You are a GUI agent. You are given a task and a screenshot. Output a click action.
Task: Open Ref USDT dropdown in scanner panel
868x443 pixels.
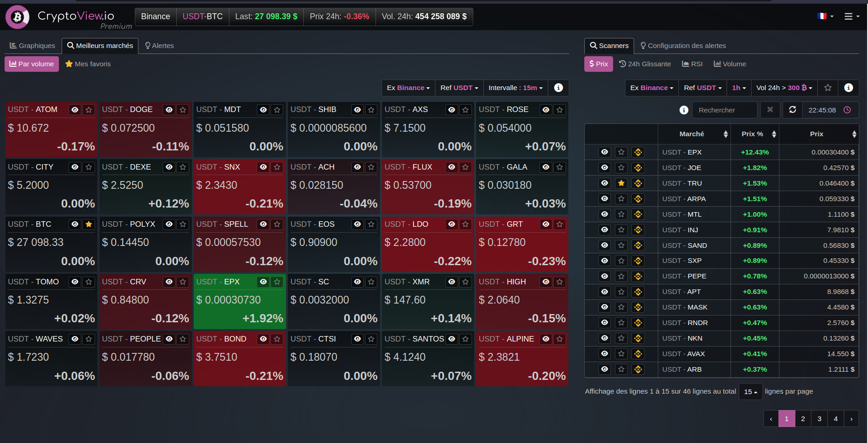tap(703, 88)
